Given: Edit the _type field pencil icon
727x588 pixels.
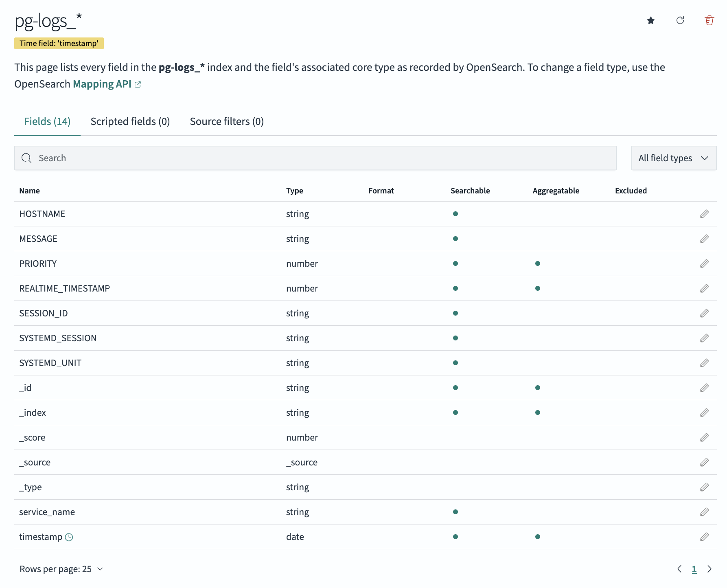Looking at the screenshot, I should [705, 487].
